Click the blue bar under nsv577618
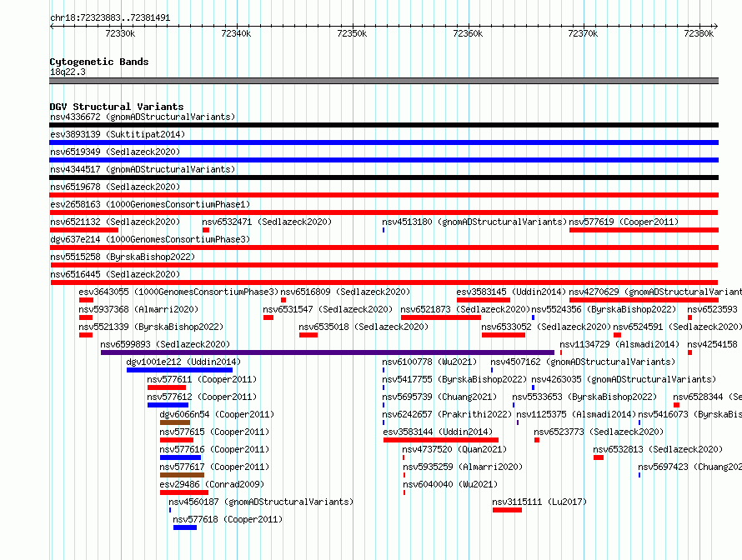The width and height of the screenshot is (742, 560). (185, 527)
